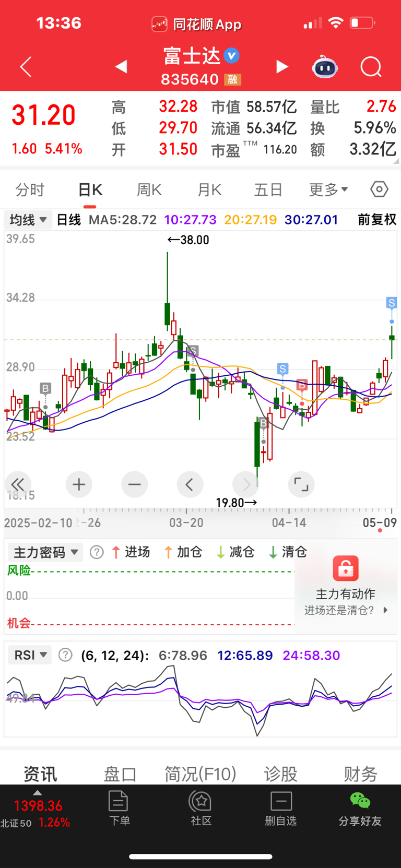
Task: Open 诊股 tab
Action: pos(281,774)
